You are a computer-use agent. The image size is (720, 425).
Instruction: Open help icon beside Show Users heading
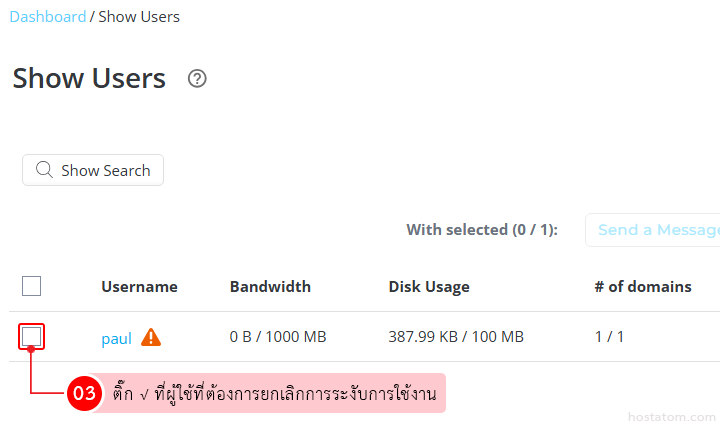click(197, 79)
